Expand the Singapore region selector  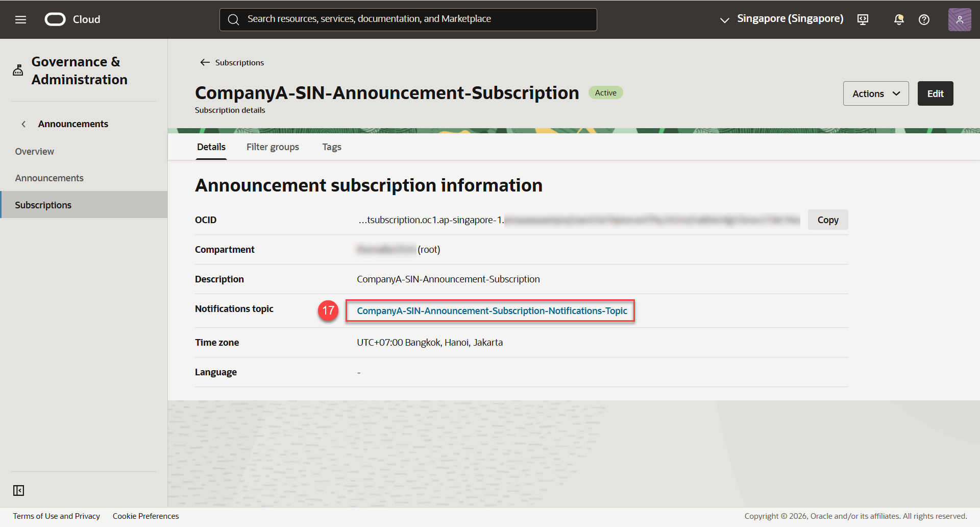coord(781,19)
